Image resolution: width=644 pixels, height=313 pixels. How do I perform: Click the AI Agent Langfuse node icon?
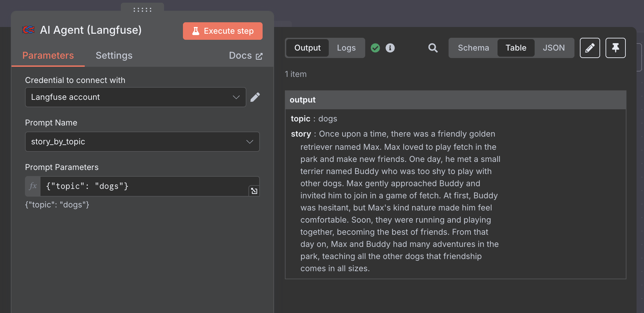tap(28, 30)
